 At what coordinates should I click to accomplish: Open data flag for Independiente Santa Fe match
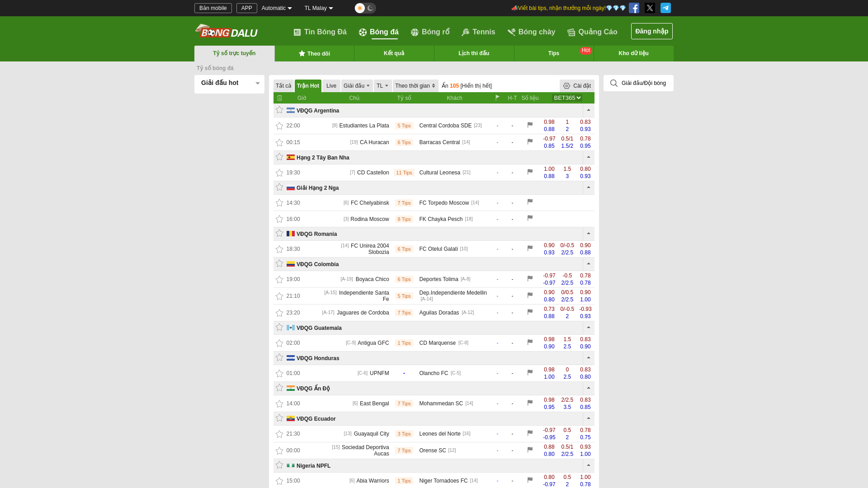[530, 296]
